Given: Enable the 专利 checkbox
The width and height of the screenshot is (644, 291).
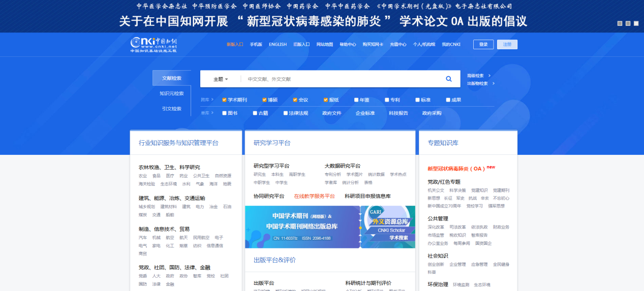Looking at the screenshot, I should pos(387,100).
